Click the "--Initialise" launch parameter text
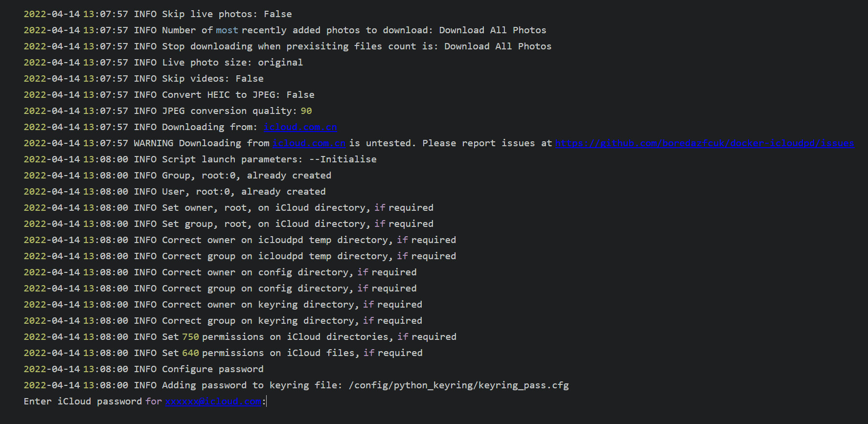Image resolution: width=868 pixels, height=424 pixels. click(343, 159)
